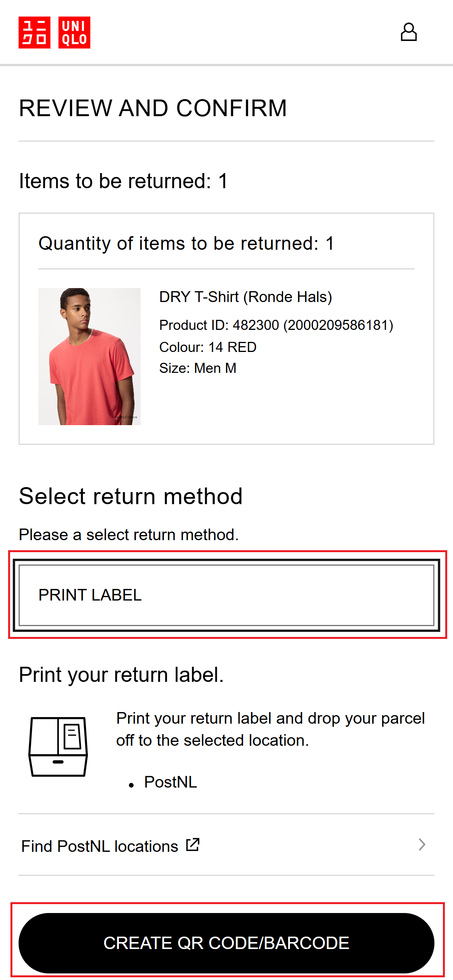Viewport: 453px width, 980px height.
Task: Click the REVIEW AND CONFIRM heading
Action: pyautogui.click(x=153, y=108)
